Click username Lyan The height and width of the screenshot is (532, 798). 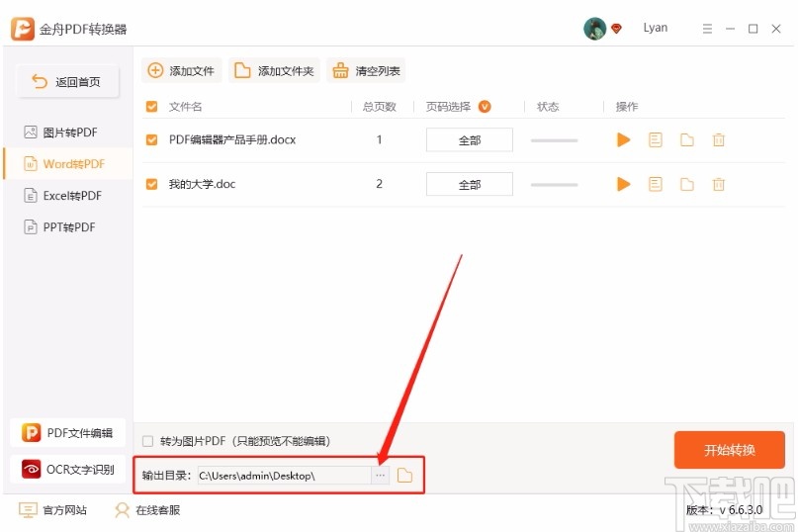click(x=655, y=28)
